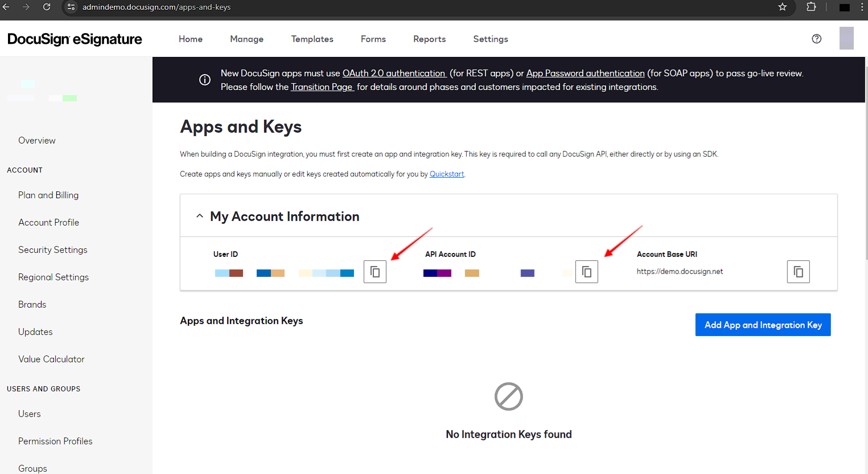This screenshot has width=868, height=474.
Task: Open Groups in sidebar
Action: click(x=32, y=468)
